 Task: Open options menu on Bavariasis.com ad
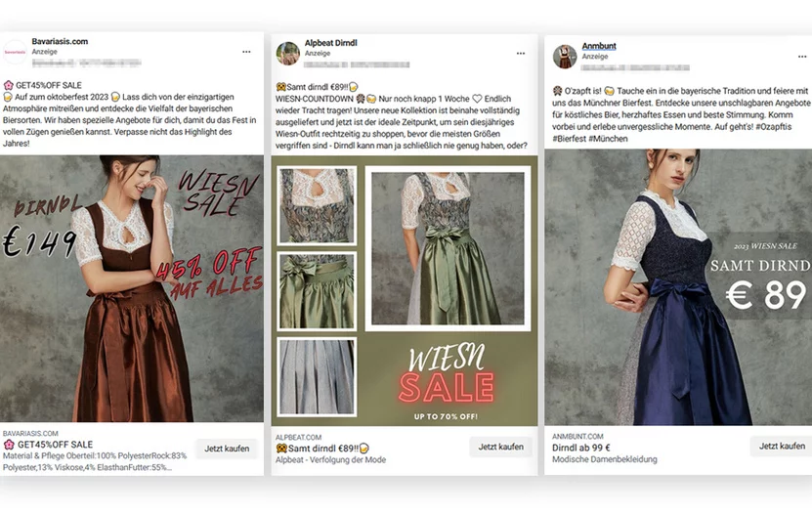(x=246, y=51)
